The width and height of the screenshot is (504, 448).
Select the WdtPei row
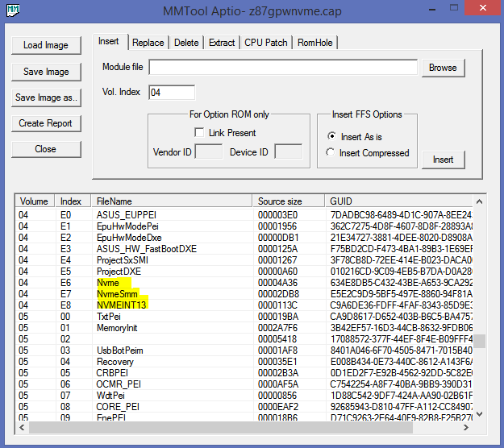tap(244, 396)
